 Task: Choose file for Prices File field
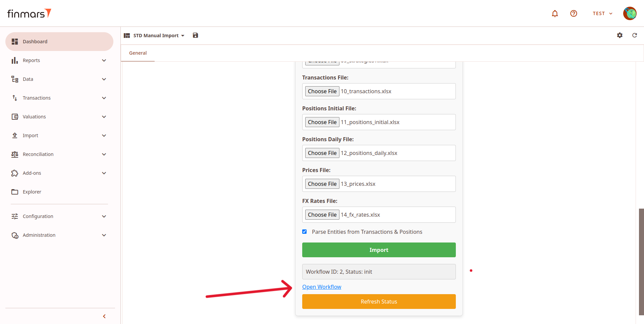tap(322, 184)
